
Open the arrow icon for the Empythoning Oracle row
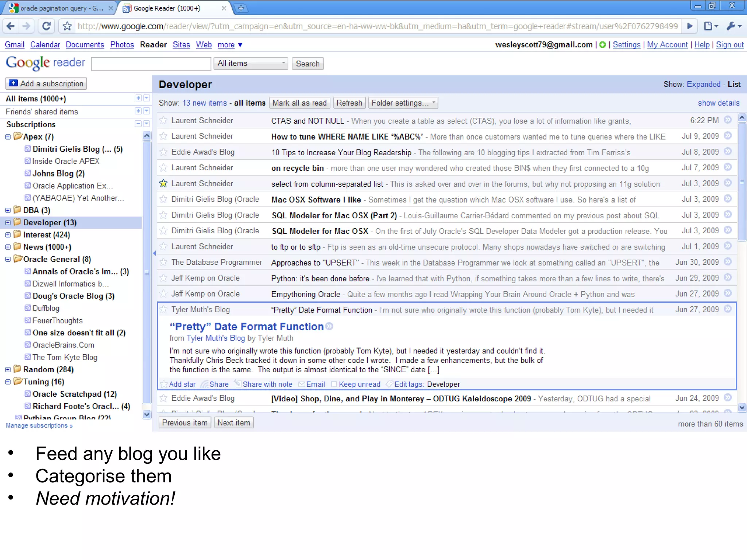point(728,293)
